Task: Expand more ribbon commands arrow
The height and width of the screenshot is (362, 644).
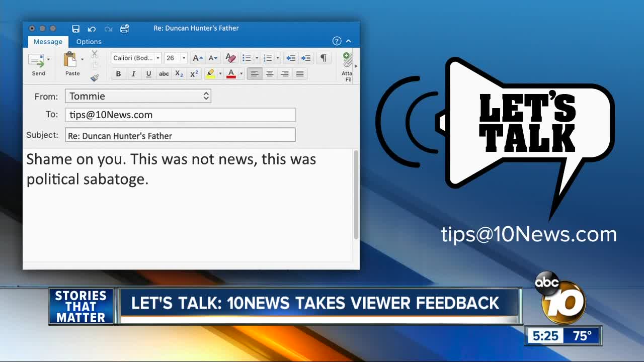Action: tap(356, 66)
